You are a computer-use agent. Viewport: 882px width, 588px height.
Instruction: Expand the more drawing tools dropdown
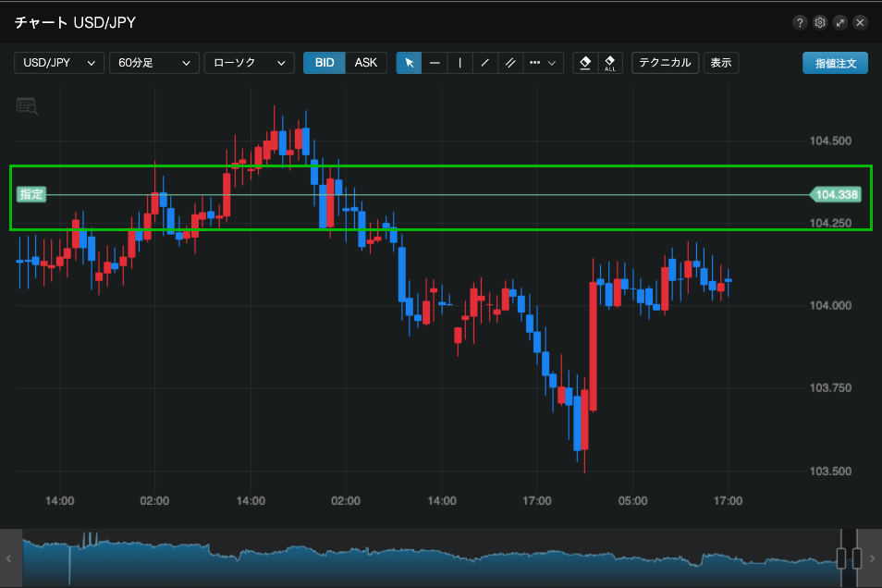pyautogui.click(x=544, y=63)
